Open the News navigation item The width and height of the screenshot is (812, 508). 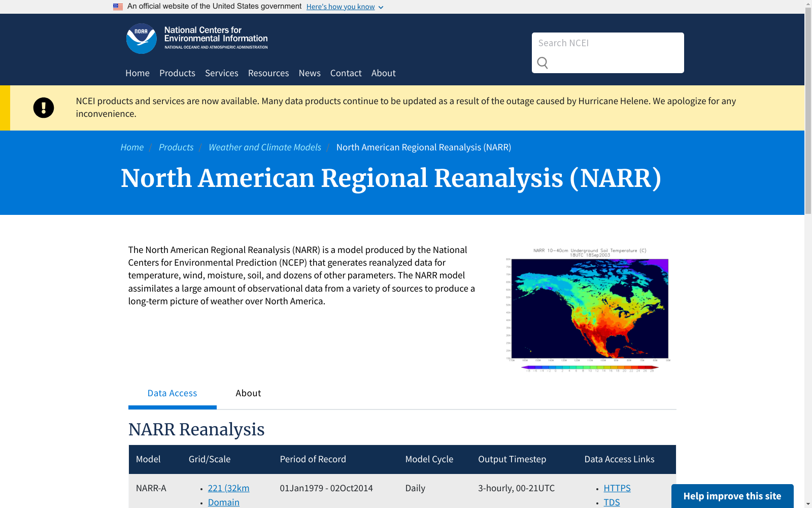pyautogui.click(x=310, y=73)
